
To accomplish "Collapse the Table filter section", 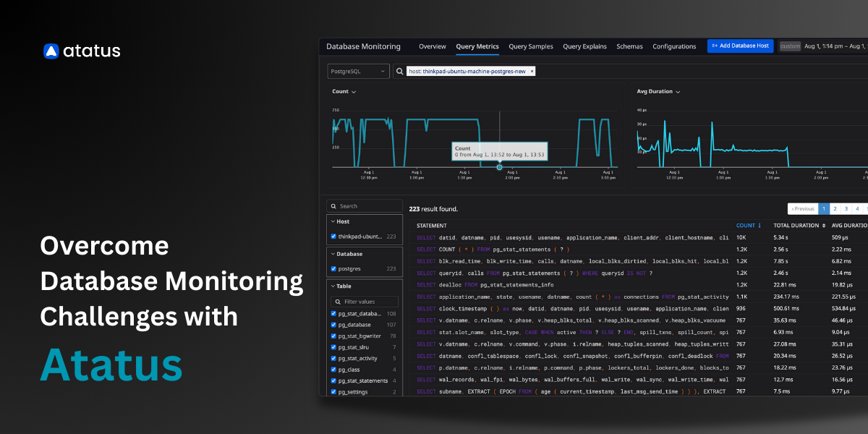I will (333, 285).
